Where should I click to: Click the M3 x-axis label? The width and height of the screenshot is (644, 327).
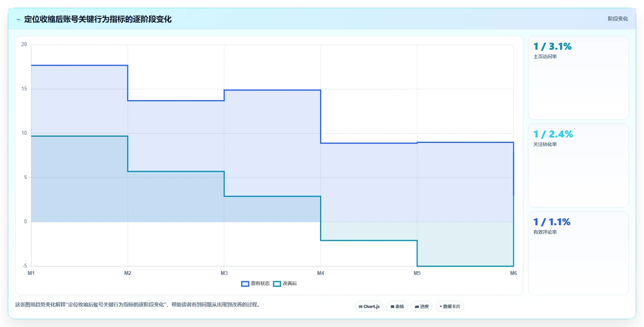pyautogui.click(x=224, y=273)
